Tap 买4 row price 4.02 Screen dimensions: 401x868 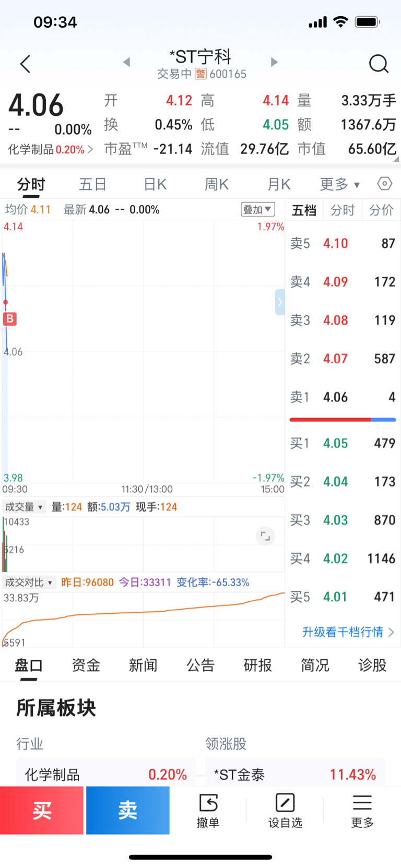click(335, 558)
